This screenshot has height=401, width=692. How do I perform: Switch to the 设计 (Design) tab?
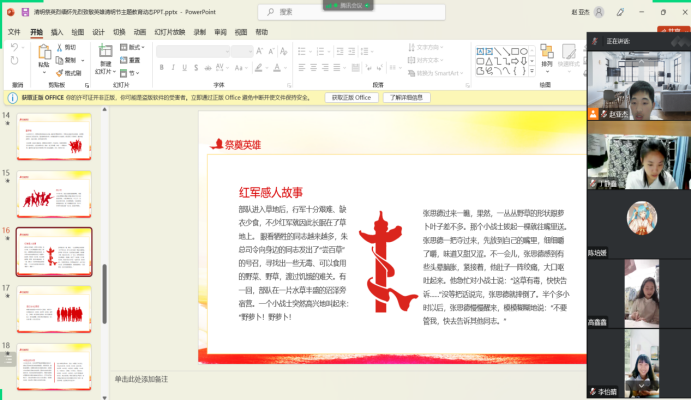click(99, 32)
